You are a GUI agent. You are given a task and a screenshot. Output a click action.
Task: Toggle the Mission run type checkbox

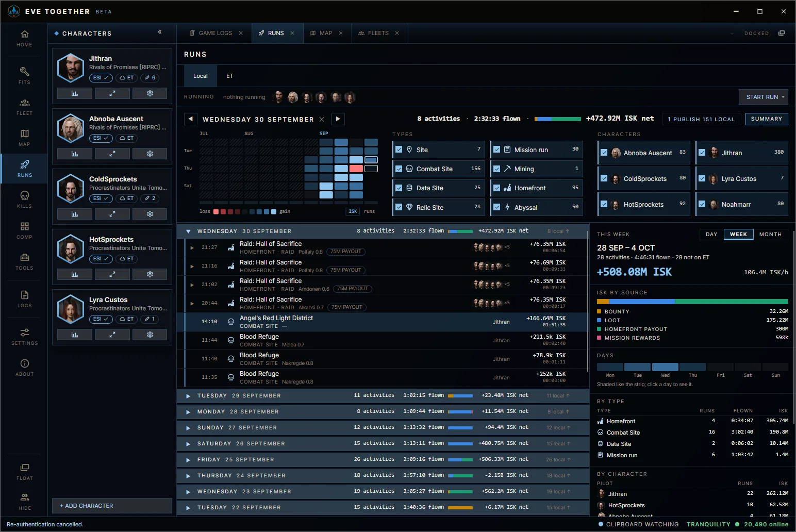click(x=496, y=149)
